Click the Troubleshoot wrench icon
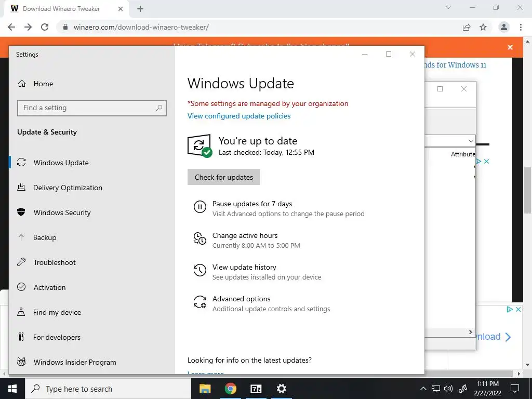Image resolution: width=532 pixels, height=399 pixels. 21,262
